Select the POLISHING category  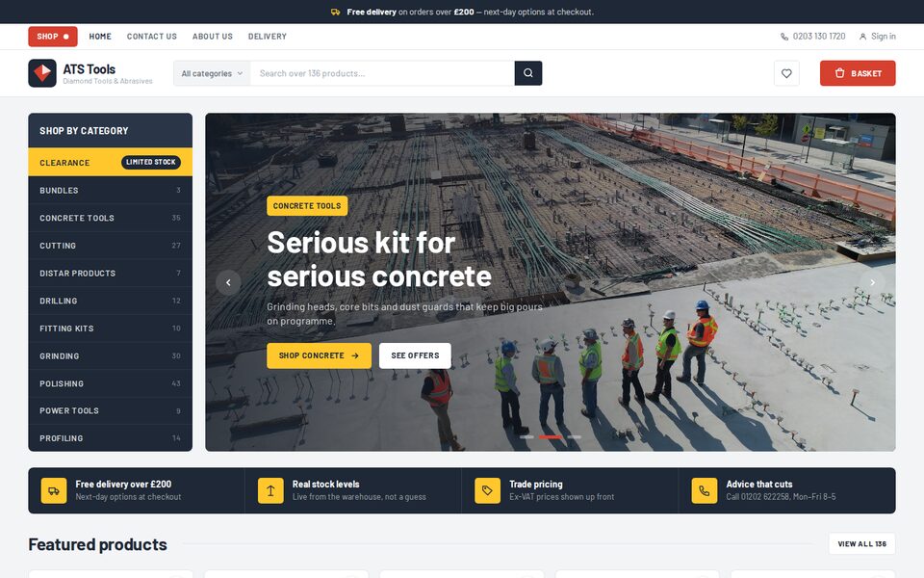pyautogui.click(x=110, y=383)
